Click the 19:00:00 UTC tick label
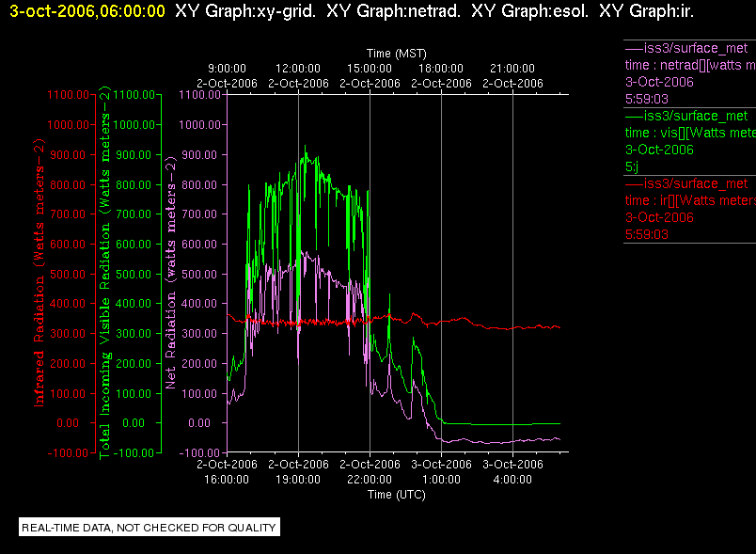 click(298, 480)
